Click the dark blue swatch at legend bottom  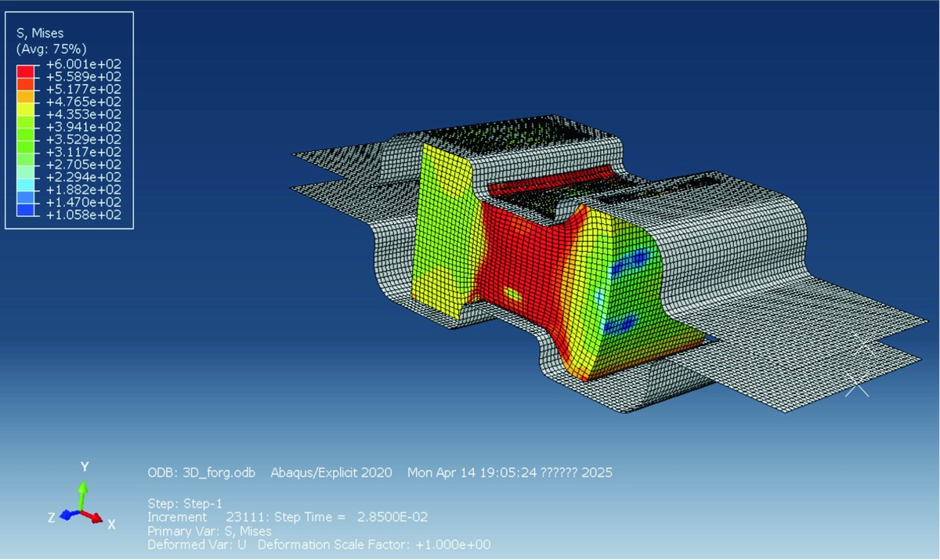tap(25, 210)
